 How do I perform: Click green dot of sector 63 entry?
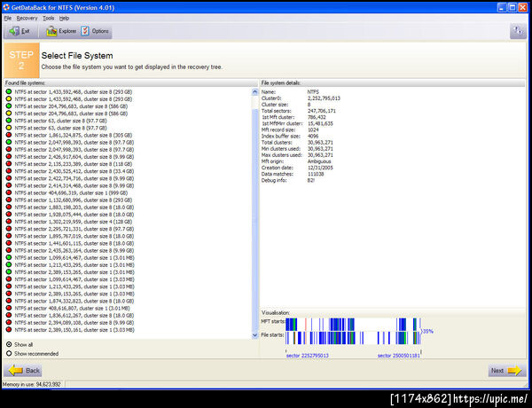(9, 121)
